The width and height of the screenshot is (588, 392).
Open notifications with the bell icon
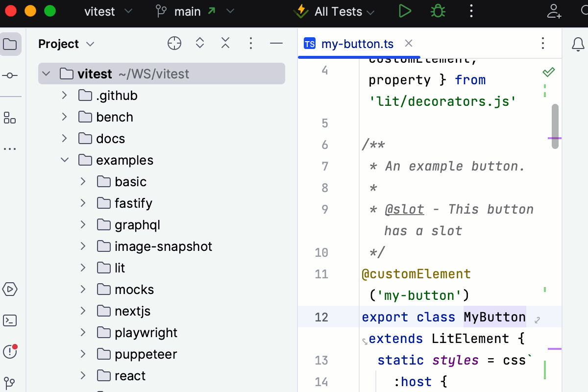click(578, 44)
